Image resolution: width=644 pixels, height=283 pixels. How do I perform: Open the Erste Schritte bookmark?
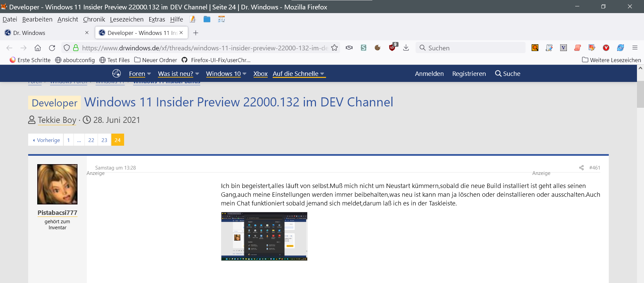tap(30, 60)
